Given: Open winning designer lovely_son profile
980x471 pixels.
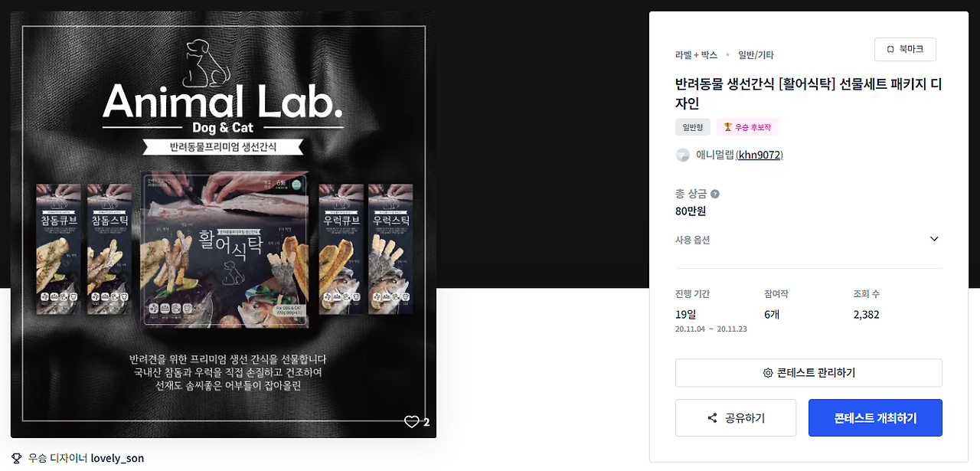Looking at the screenshot, I should click(x=117, y=458).
